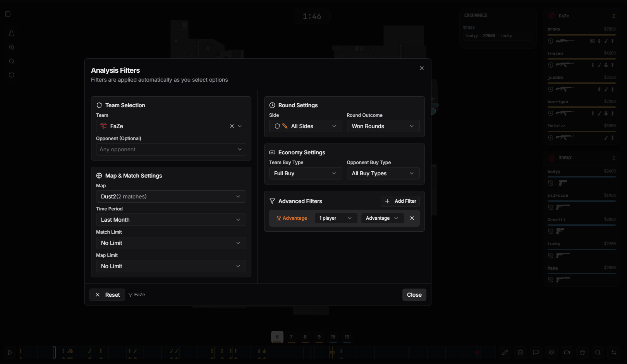Toggle the video camera icon

tap(567, 352)
